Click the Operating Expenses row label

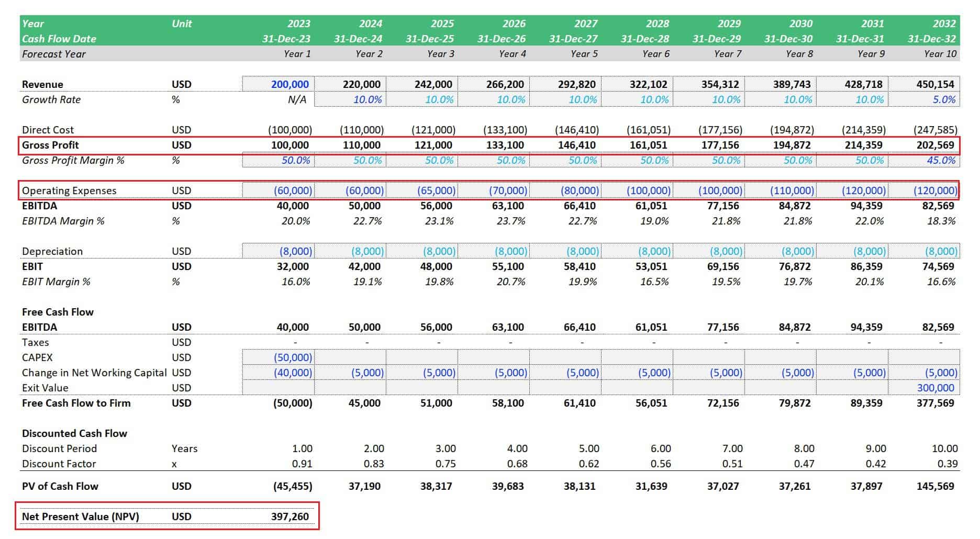pos(69,190)
